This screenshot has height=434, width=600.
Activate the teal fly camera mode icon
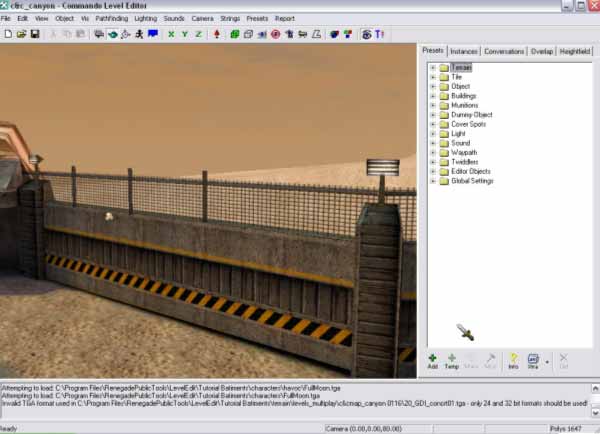coord(112,34)
